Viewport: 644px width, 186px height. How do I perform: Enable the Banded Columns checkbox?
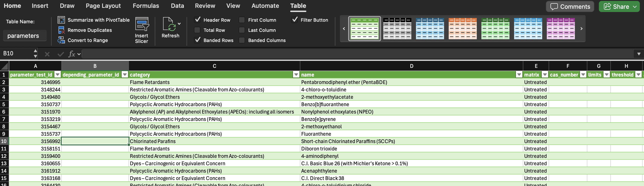242,40
